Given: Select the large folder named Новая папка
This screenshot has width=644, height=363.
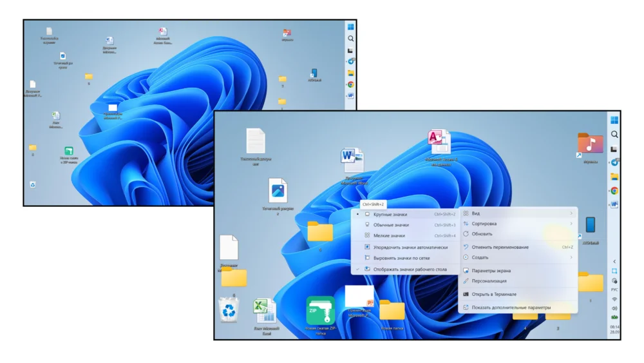Looking at the screenshot, I should point(392,310).
